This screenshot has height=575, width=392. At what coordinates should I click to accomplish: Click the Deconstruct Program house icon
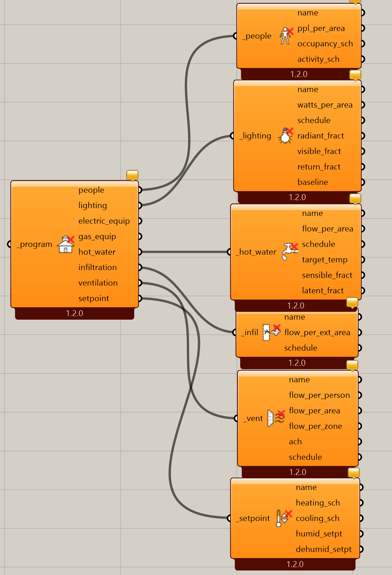(x=66, y=244)
